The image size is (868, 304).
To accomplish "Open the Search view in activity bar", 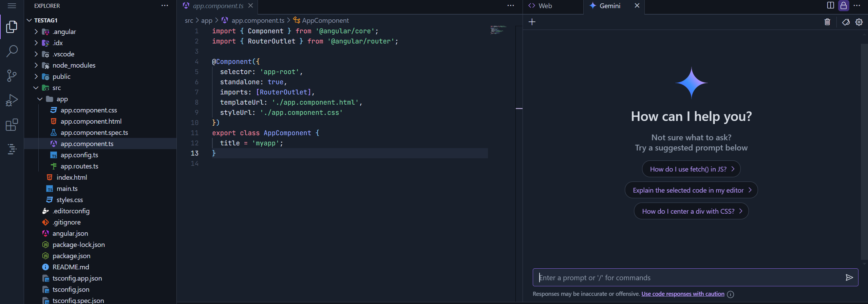I will coord(12,51).
